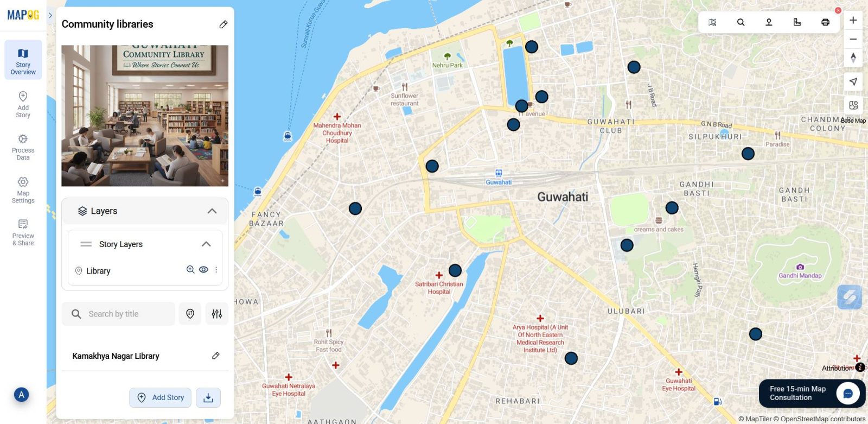868x424 pixels.
Task: Edit the Community libraries title pencil icon
Action: coord(223,24)
